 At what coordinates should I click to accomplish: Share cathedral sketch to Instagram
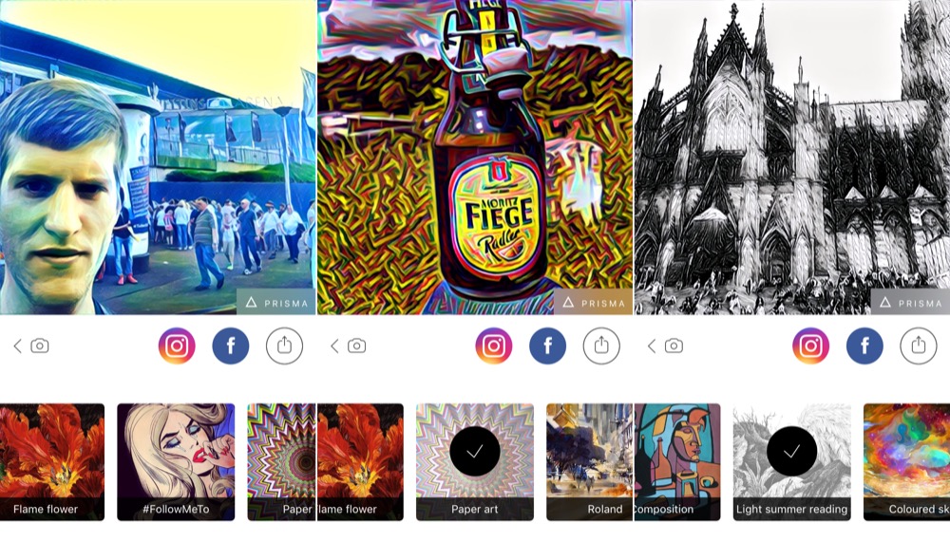[x=810, y=345]
